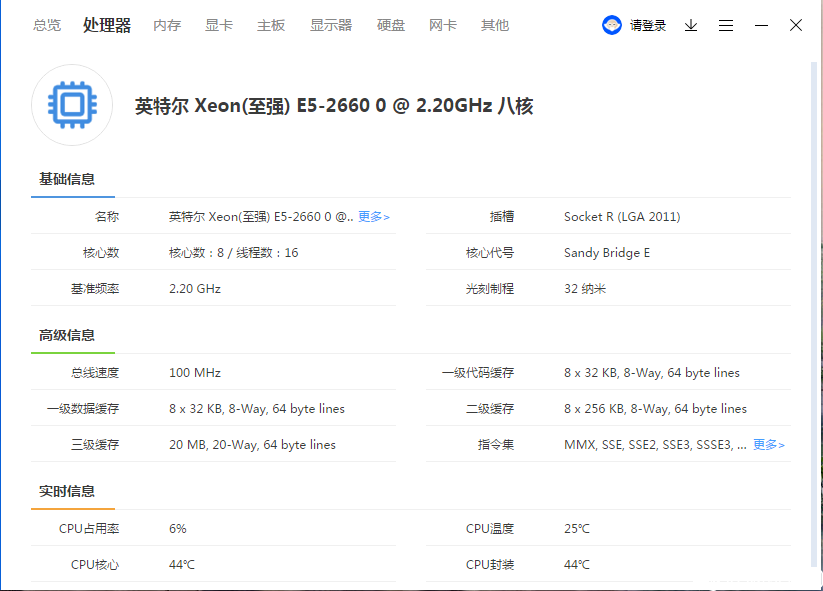
Task: Click the 核心数：8 / 线程数：16 value
Action: click(234, 253)
